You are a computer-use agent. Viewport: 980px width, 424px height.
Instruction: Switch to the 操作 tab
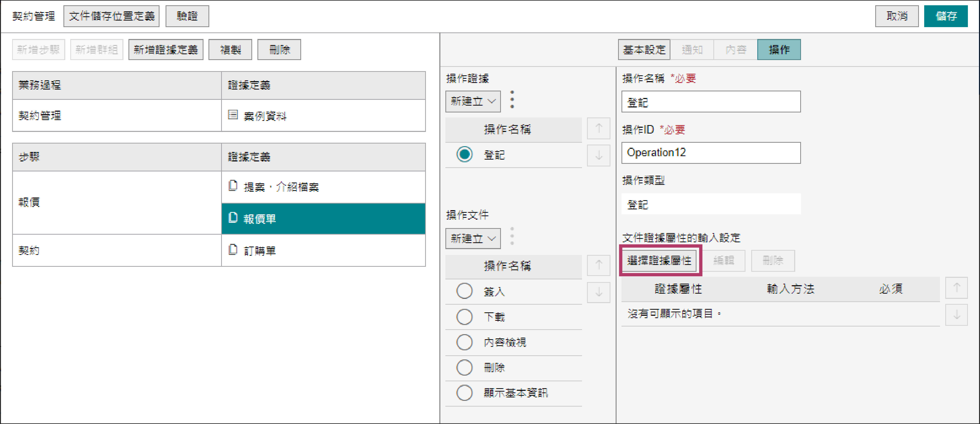pyautogui.click(x=779, y=50)
